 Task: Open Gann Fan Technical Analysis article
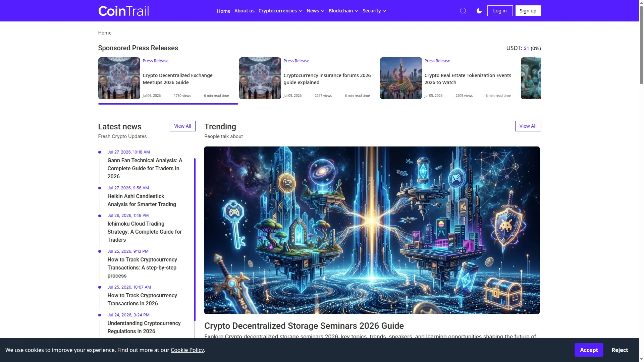point(145,168)
